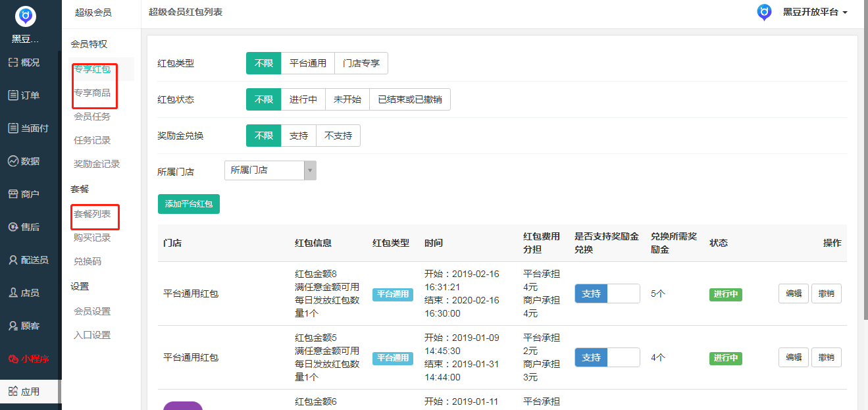
Task: Set 奖励金兑换 filter to 不支持
Action: click(338, 136)
